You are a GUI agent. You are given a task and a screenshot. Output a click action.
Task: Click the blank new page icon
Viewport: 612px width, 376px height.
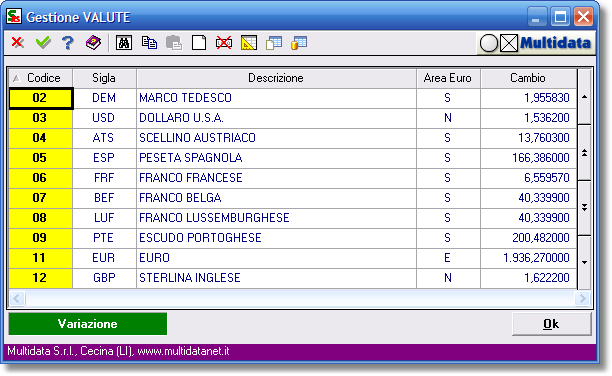coord(199,43)
